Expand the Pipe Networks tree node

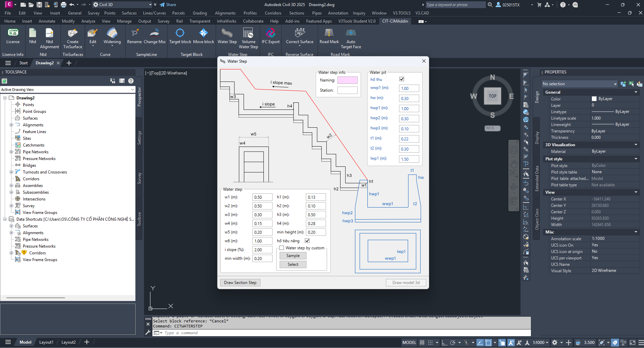[x=11, y=152]
